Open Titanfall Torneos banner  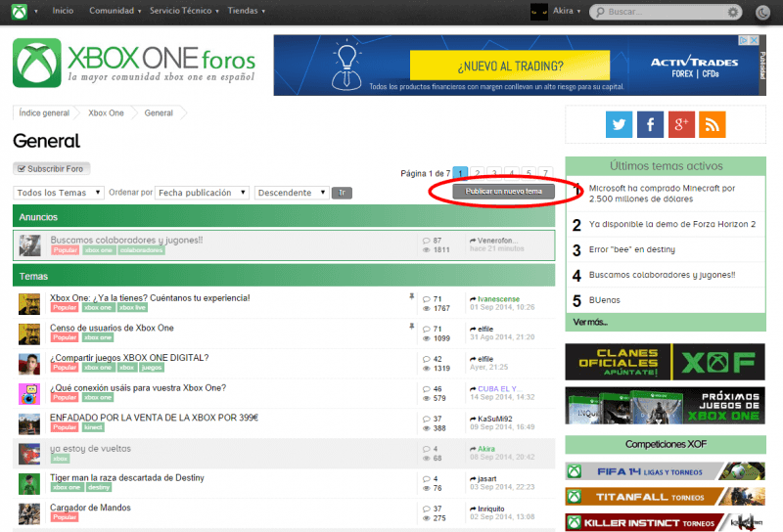pos(666,497)
